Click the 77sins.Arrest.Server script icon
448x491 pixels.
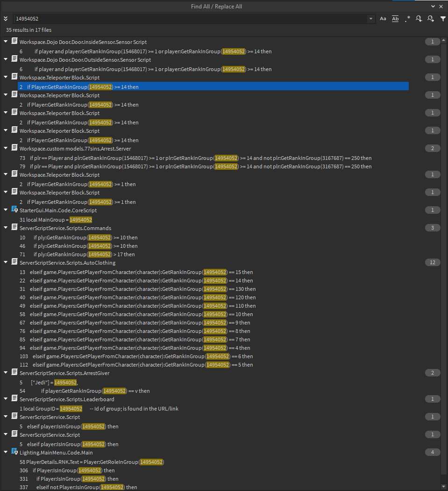pyautogui.click(x=14, y=148)
